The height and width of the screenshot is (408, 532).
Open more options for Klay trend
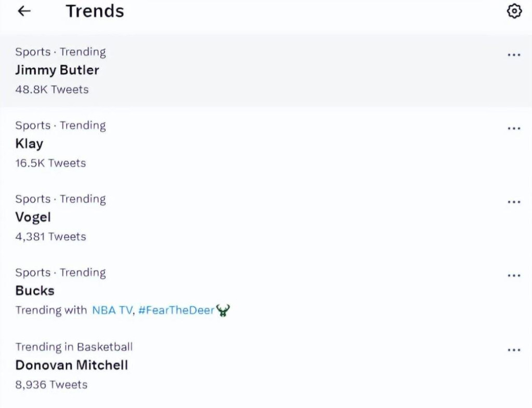point(513,128)
